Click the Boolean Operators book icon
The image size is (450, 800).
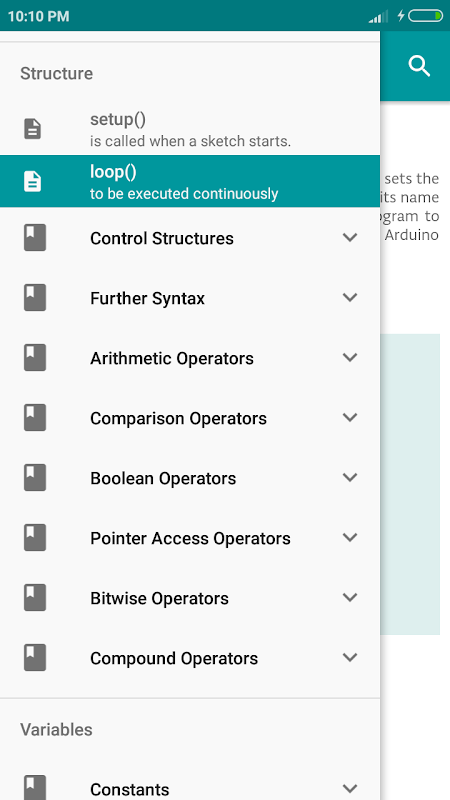pyautogui.click(x=35, y=478)
